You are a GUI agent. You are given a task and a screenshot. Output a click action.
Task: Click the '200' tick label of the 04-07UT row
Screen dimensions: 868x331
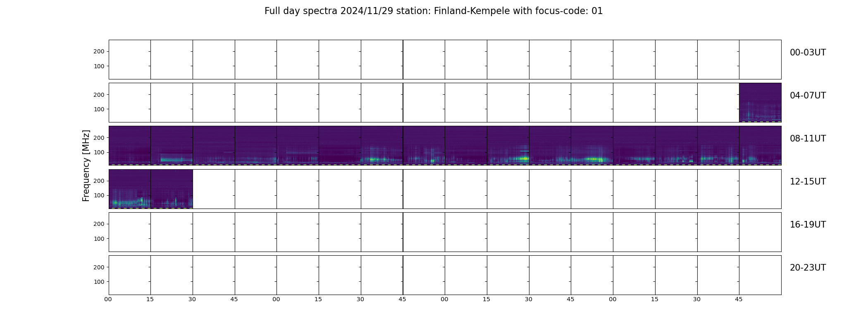[x=99, y=95]
